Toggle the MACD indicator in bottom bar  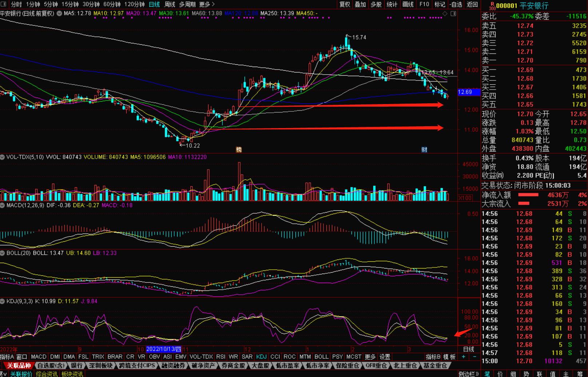coord(39,357)
